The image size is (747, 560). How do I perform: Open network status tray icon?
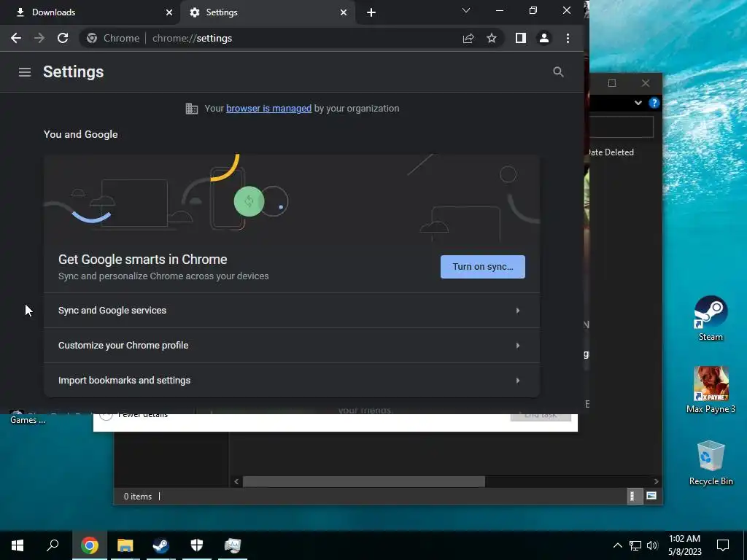pos(635,545)
